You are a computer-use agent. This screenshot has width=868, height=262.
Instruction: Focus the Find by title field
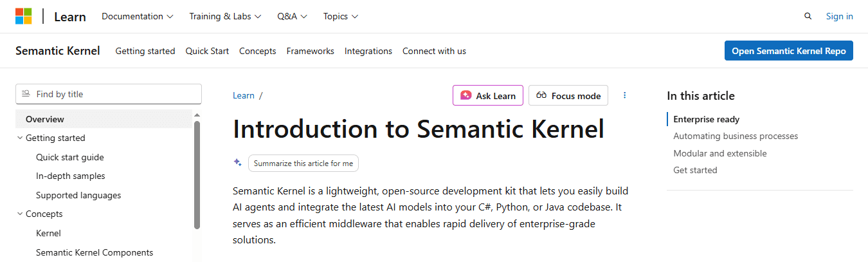[109, 94]
